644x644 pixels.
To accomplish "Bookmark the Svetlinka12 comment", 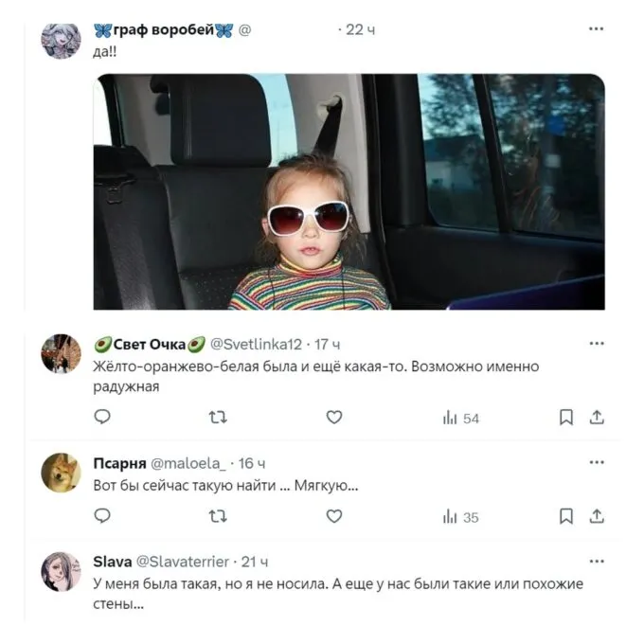I will tap(565, 417).
